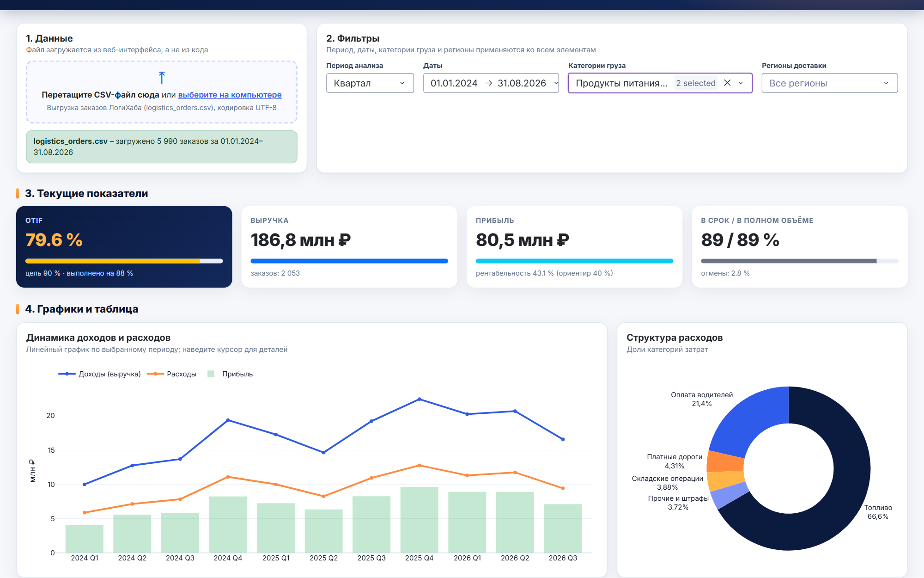
Task: Click the выберите на компьютере link
Action: (x=230, y=95)
